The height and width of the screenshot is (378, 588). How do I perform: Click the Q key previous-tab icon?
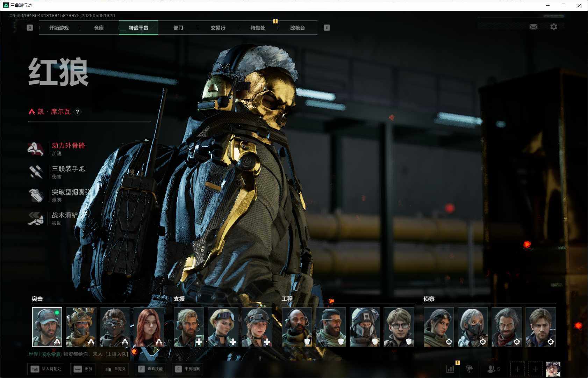click(30, 28)
